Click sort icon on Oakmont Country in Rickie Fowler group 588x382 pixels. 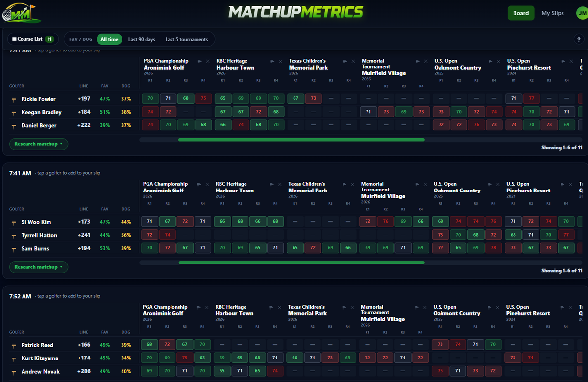click(490, 61)
